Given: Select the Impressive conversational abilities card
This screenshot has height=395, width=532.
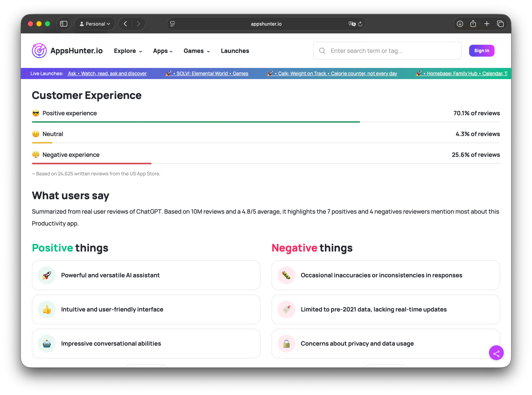Looking at the screenshot, I should coord(146,344).
